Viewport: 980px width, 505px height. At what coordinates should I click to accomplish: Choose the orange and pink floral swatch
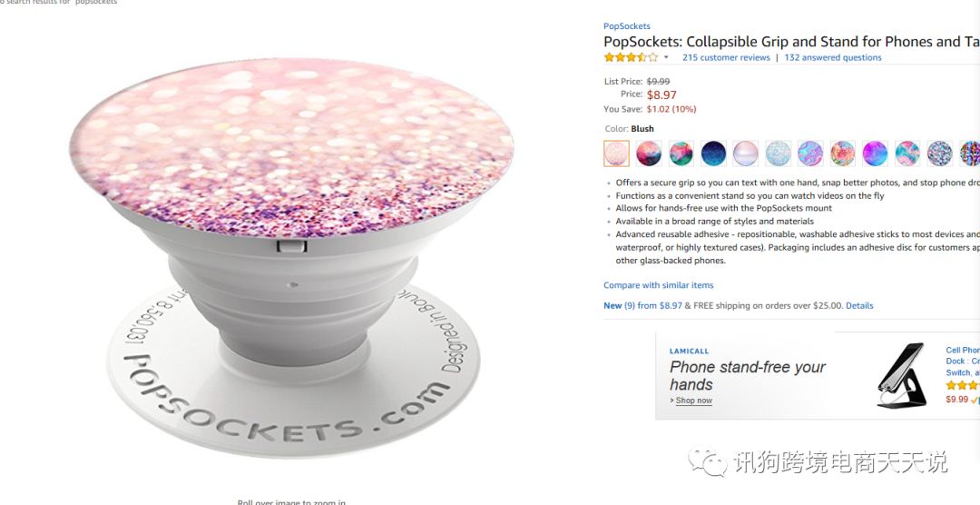click(x=843, y=153)
